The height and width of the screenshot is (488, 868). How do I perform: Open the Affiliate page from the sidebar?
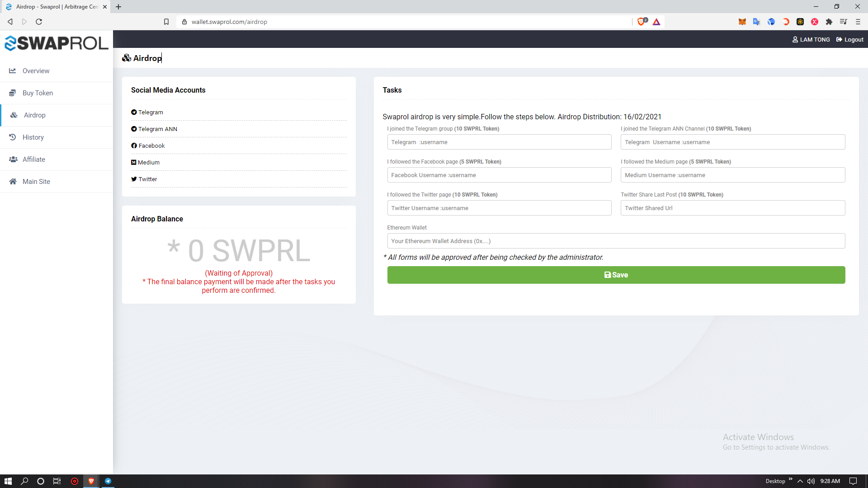(x=34, y=160)
